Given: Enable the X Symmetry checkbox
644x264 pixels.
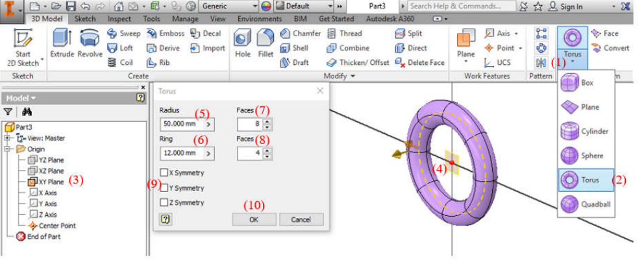Looking at the screenshot, I should [164, 173].
